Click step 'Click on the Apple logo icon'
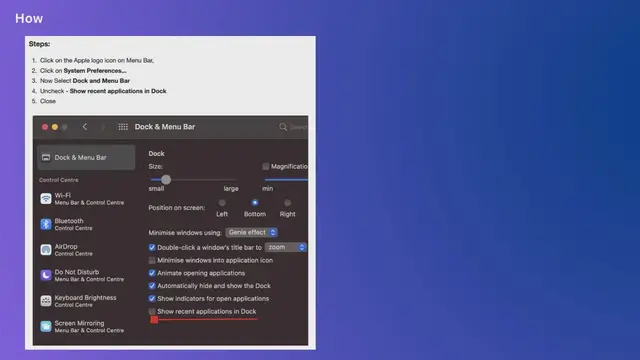The image size is (640, 360). (x=97, y=60)
